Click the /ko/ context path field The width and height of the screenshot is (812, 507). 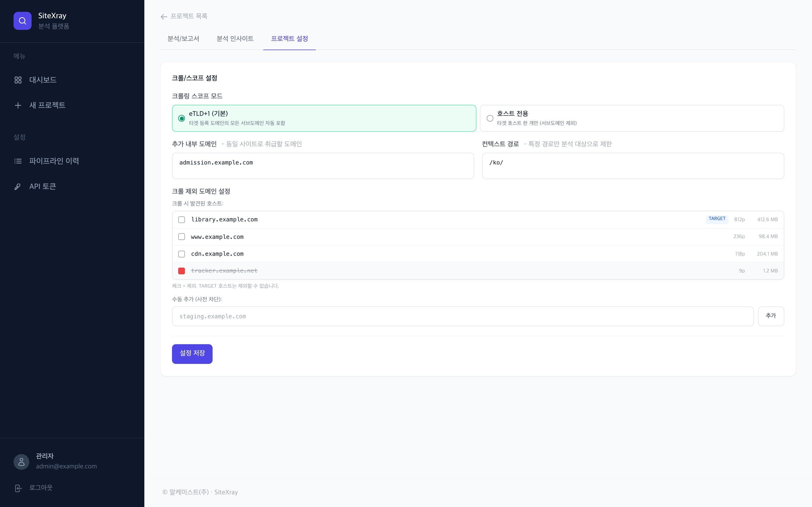633,166
